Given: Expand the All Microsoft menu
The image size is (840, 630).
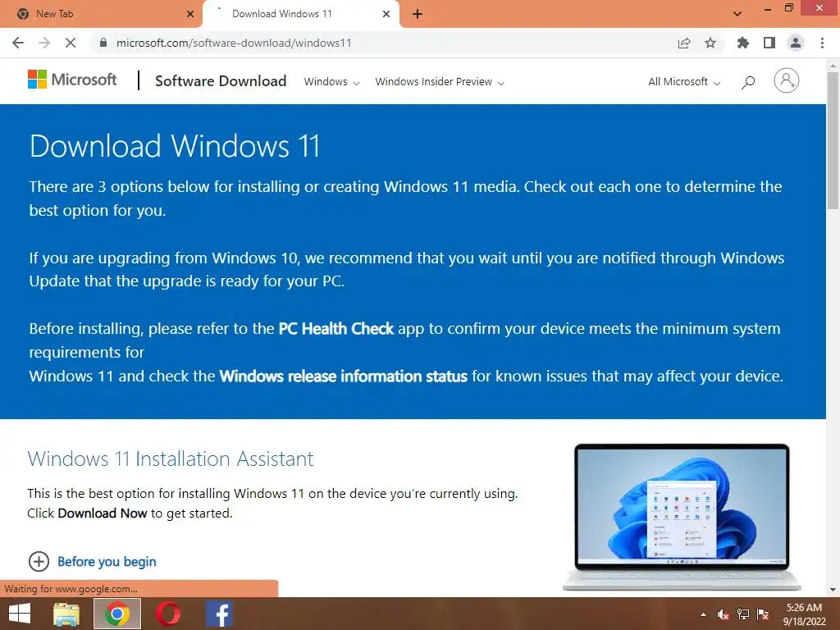Looking at the screenshot, I should click(684, 82).
